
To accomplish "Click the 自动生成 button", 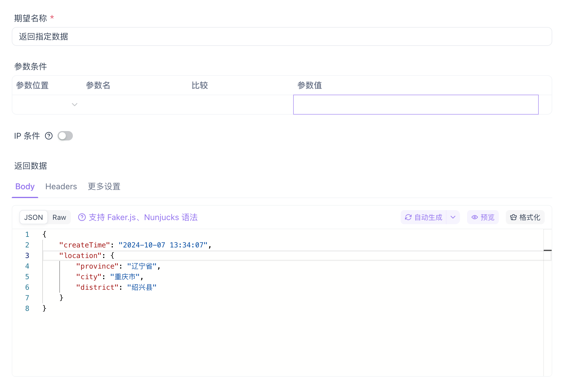I will [x=424, y=217].
